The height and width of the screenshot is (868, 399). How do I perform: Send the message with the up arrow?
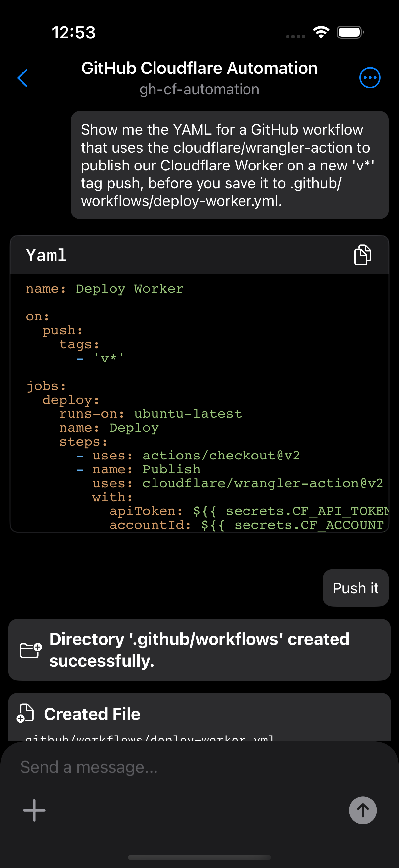(363, 810)
